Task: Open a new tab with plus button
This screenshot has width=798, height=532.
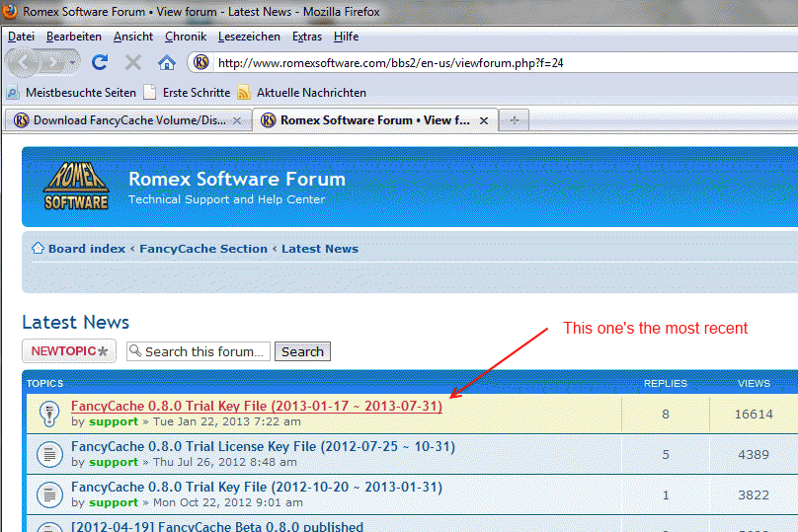Action: pos(514,120)
